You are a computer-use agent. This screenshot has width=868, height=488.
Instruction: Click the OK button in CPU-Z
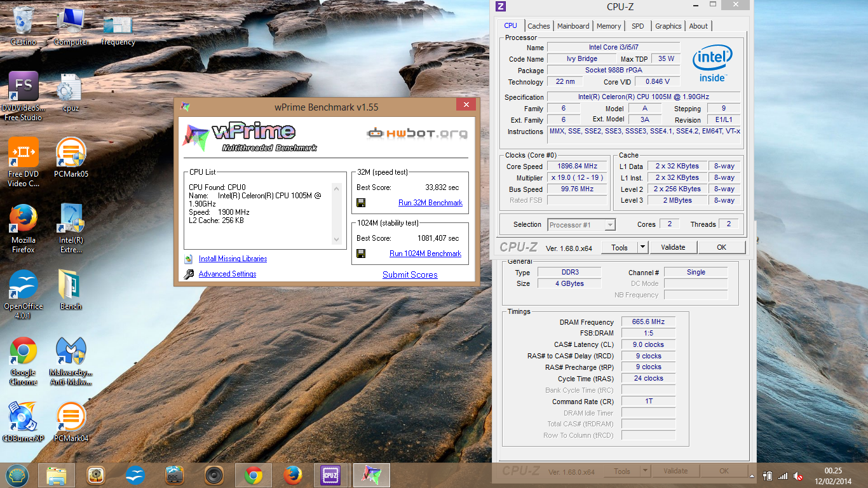[722, 248]
